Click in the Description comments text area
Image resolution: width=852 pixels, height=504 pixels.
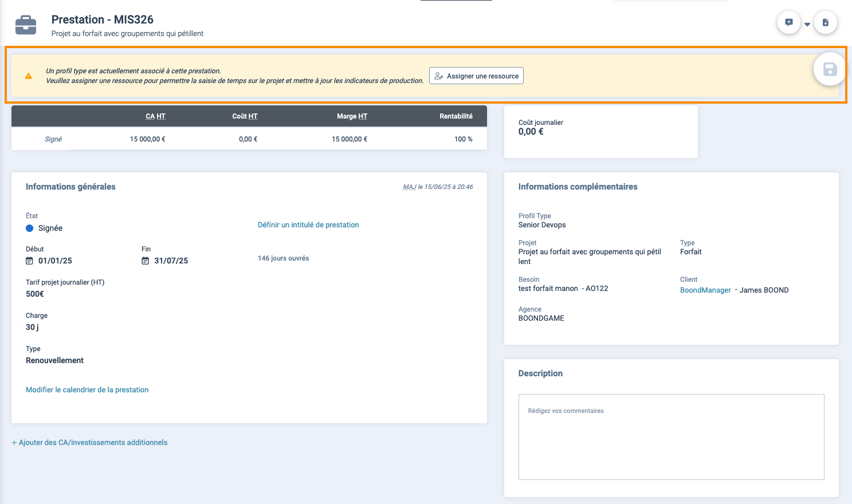(671, 437)
